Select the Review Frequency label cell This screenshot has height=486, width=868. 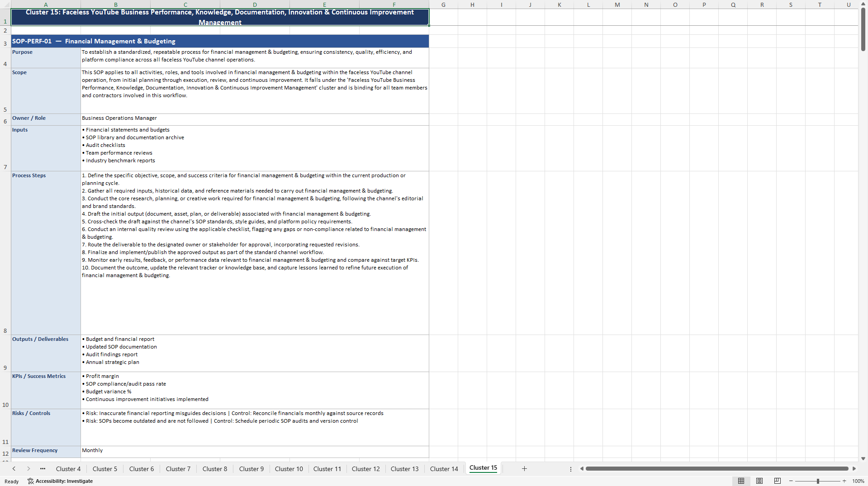46,452
